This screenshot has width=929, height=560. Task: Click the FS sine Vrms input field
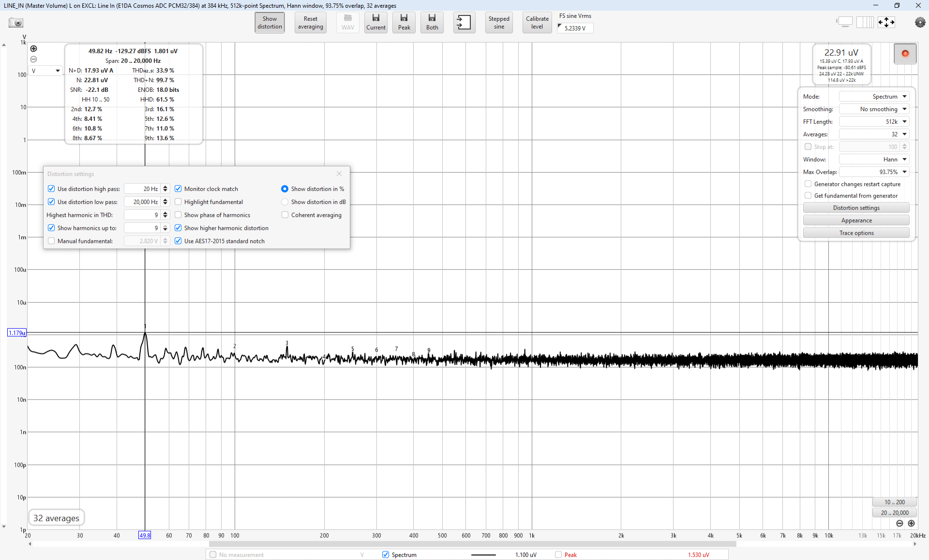point(575,28)
